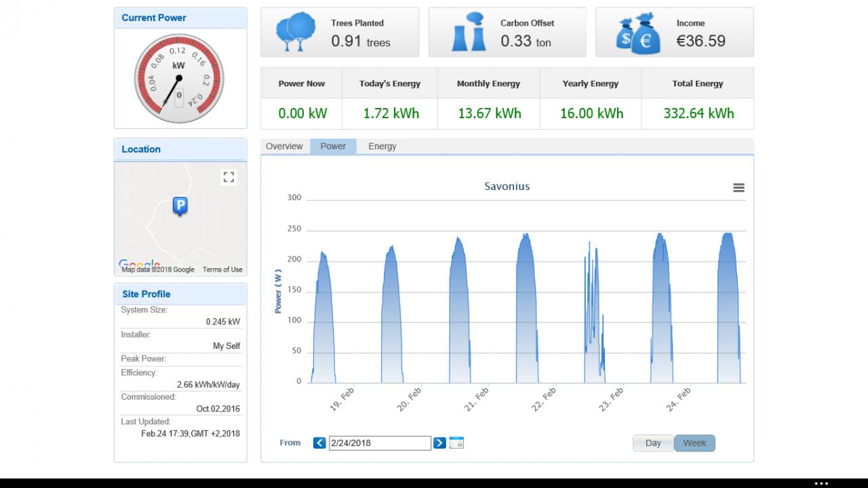The image size is (868, 488).
Task: Open the chart hamburger context menu
Action: [x=738, y=188]
